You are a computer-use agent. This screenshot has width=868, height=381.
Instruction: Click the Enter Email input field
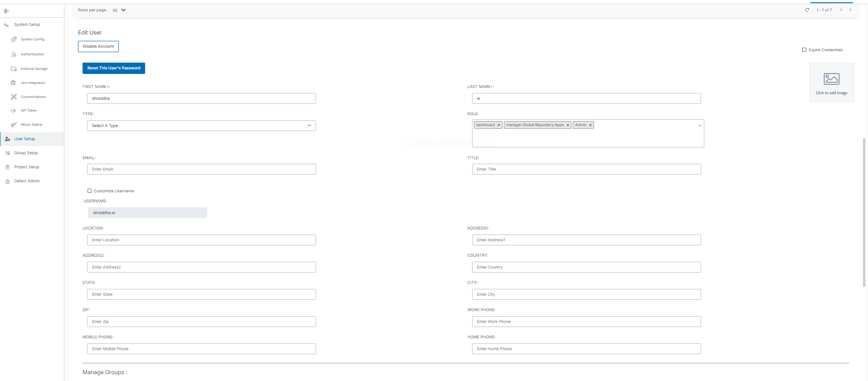click(x=201, y=169)
